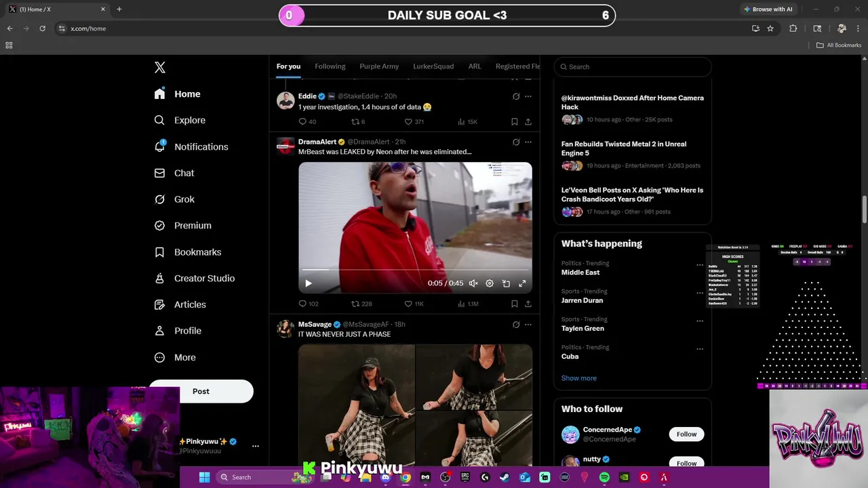Select the For you tab
The width and height of the screenshot is (868, 488).
[288, 66]
